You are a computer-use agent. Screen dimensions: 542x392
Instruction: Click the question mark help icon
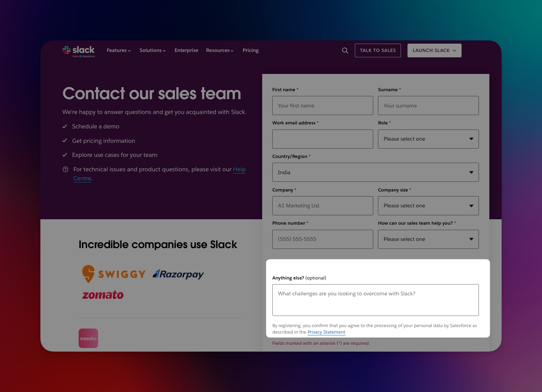(66, 169)
